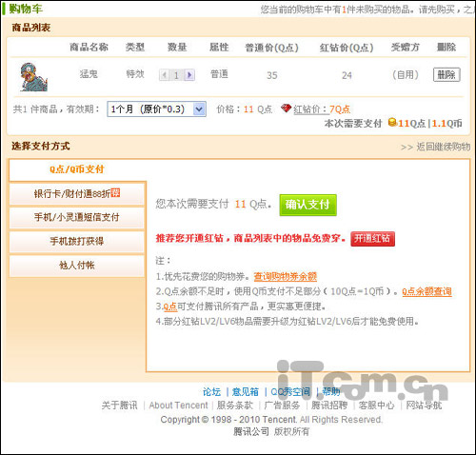476x455 pixels.
Task: Click the red diamond icon beside 红钻价
Action: click(x=286, y=109)
